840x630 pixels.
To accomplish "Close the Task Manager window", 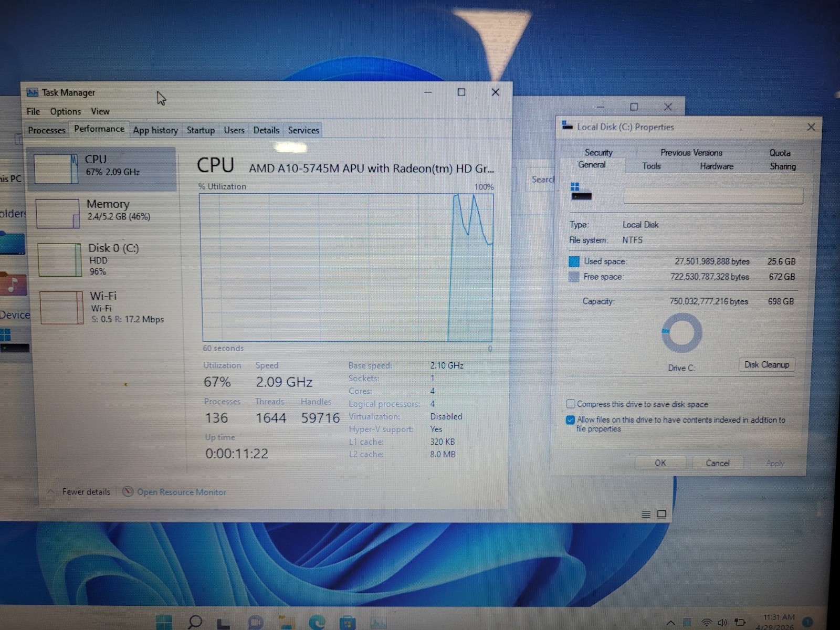I will (x=495, y=92).
